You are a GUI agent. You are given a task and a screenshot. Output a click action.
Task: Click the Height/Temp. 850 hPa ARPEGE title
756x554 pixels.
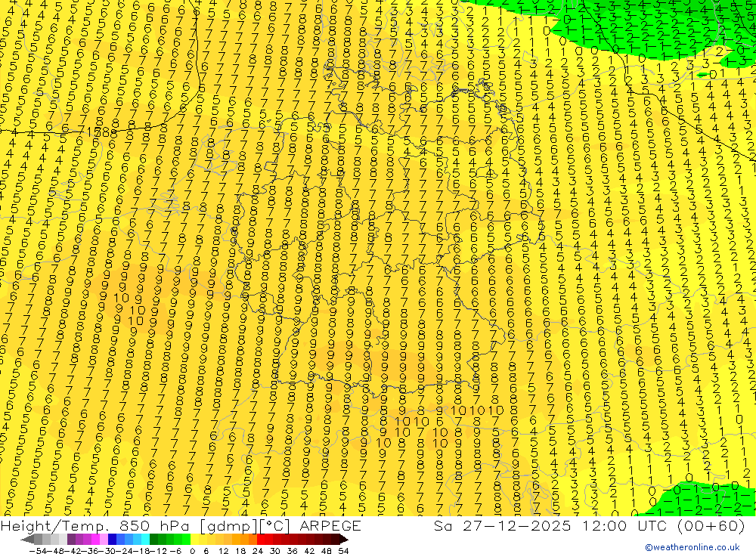[181, 525]
